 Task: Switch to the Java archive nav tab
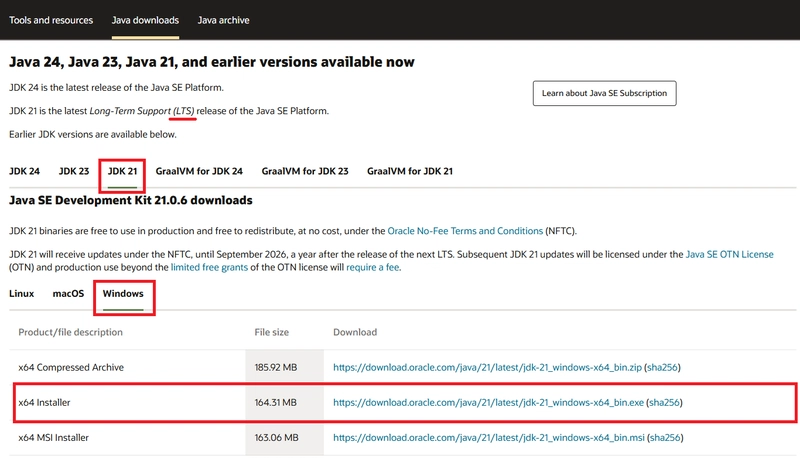click(x=223, y=20)
